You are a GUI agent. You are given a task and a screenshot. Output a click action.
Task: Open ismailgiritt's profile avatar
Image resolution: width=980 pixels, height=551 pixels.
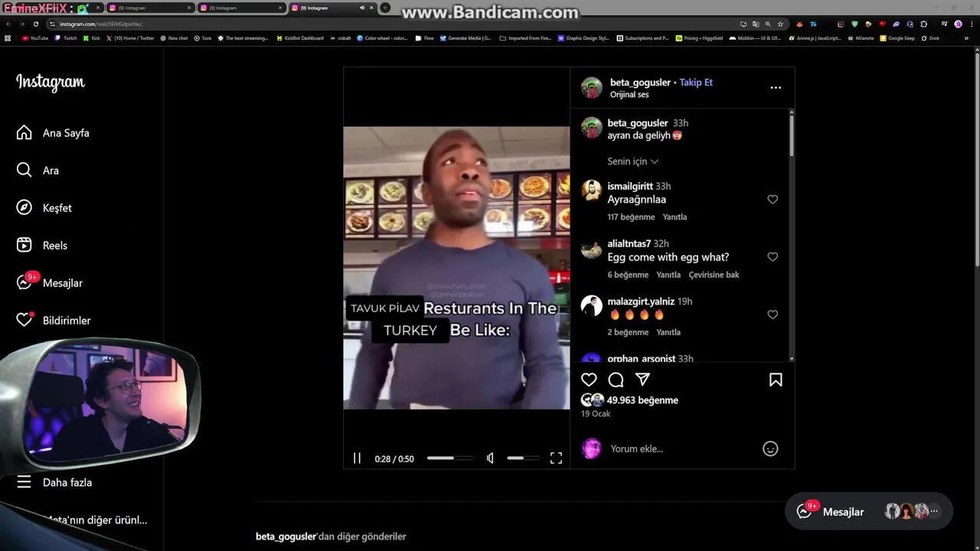[592, 190]
